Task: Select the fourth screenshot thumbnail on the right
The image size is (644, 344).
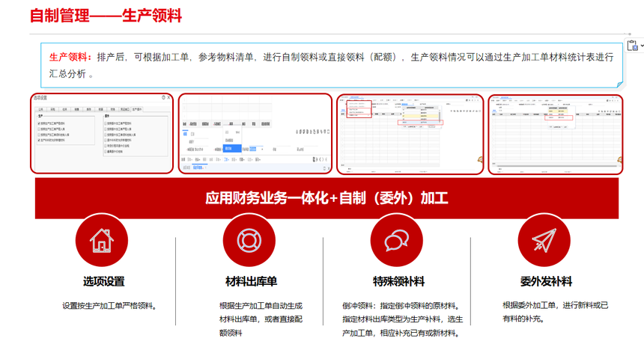Action: 556,134
